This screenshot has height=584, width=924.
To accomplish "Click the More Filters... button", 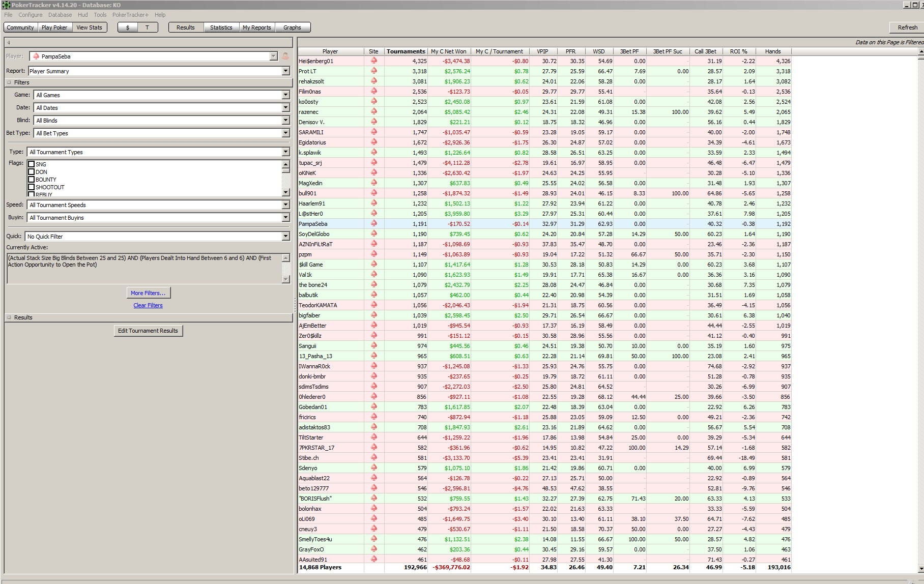I will (x=148, y=293).
